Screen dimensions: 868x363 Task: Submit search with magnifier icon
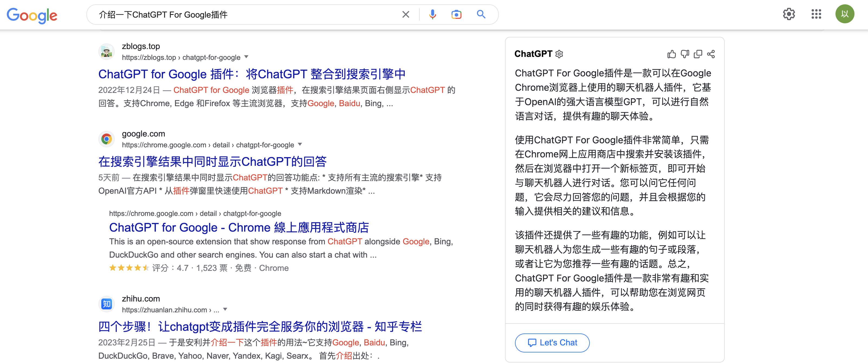point(481,15)
